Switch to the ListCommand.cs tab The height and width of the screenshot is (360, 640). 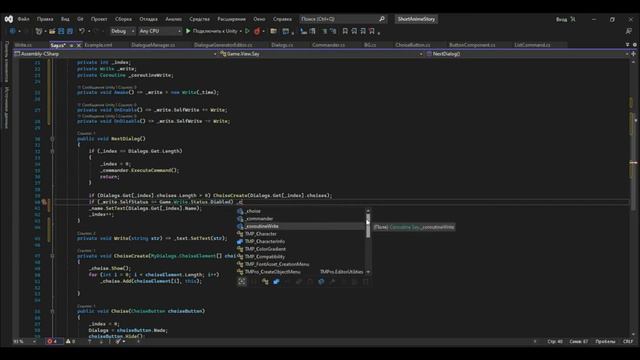coord(532,45)
